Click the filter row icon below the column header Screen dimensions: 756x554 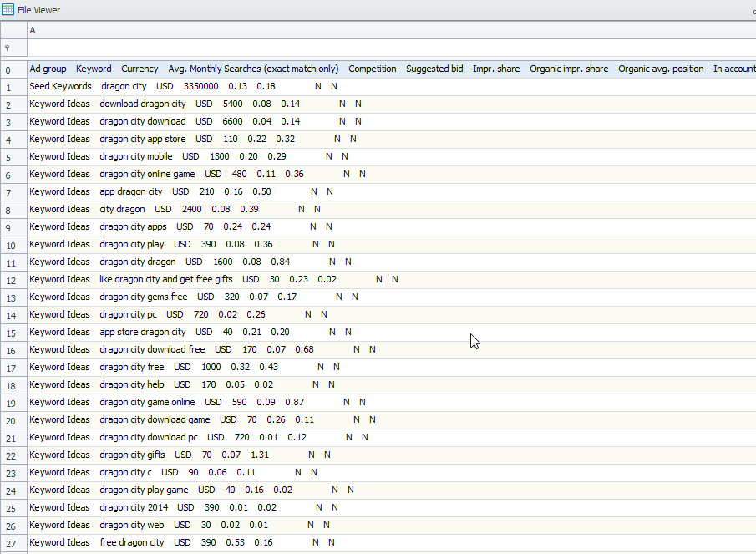pos(8,48)
